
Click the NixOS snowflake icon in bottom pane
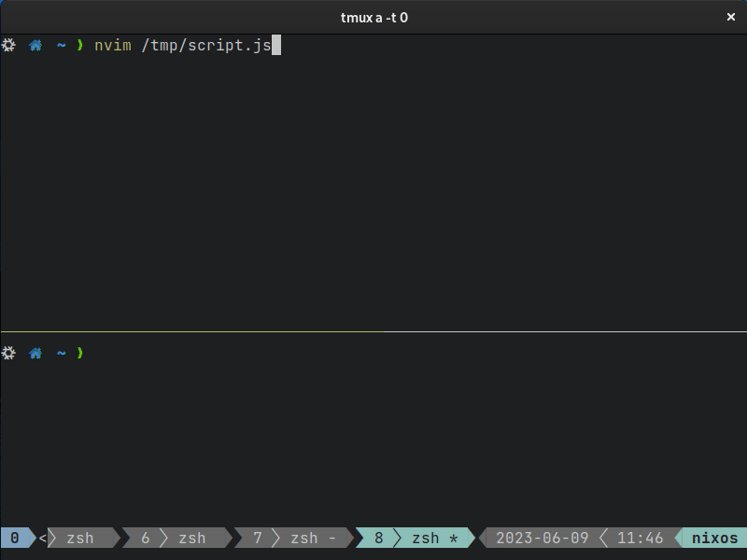click(8, 353)
